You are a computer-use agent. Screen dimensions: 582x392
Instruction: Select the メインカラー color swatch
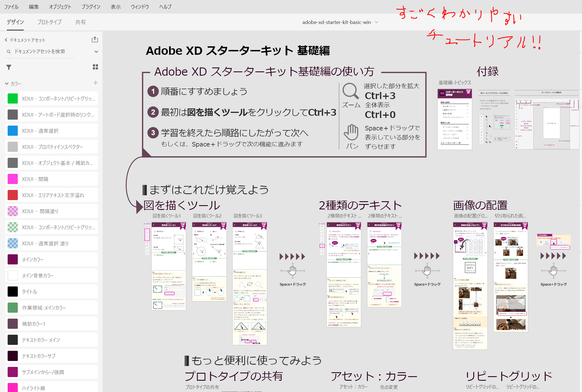13,259
